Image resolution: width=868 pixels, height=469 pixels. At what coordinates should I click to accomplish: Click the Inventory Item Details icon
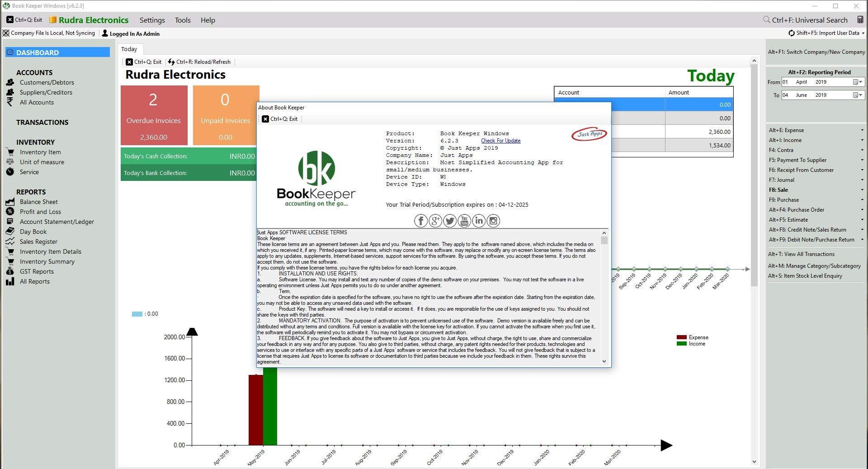10,251
